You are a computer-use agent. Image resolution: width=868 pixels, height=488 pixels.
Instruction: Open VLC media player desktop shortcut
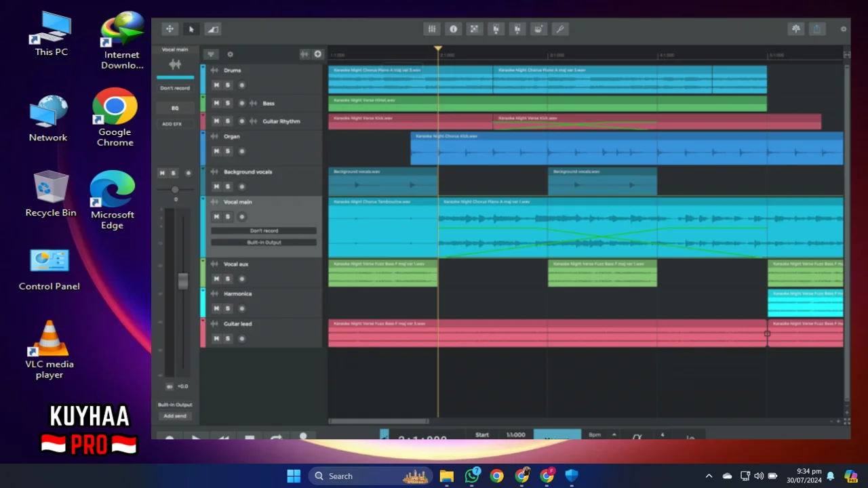coord(50,349)
